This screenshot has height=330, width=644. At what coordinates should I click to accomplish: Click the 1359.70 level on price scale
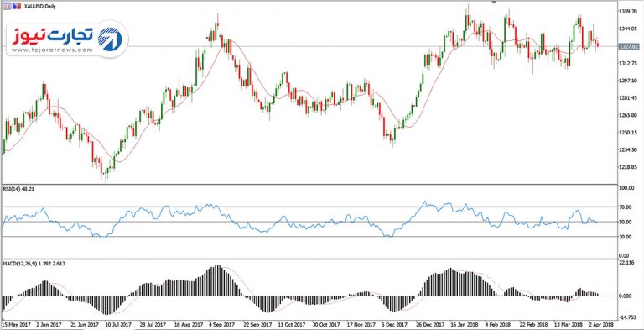click(628, 11)
